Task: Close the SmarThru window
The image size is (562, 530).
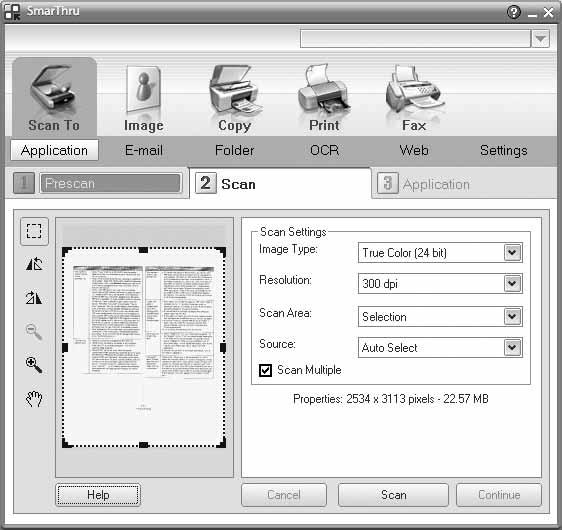Action: 548,13
